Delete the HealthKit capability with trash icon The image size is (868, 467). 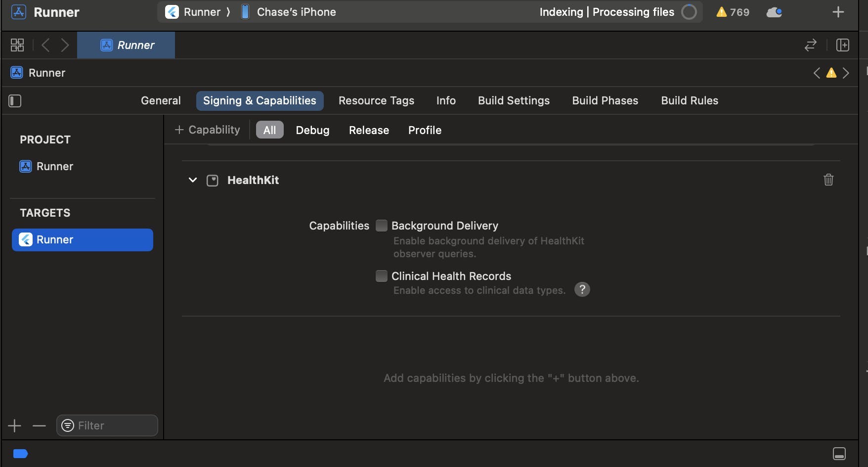pyautogui.click(x=828, y=180)
